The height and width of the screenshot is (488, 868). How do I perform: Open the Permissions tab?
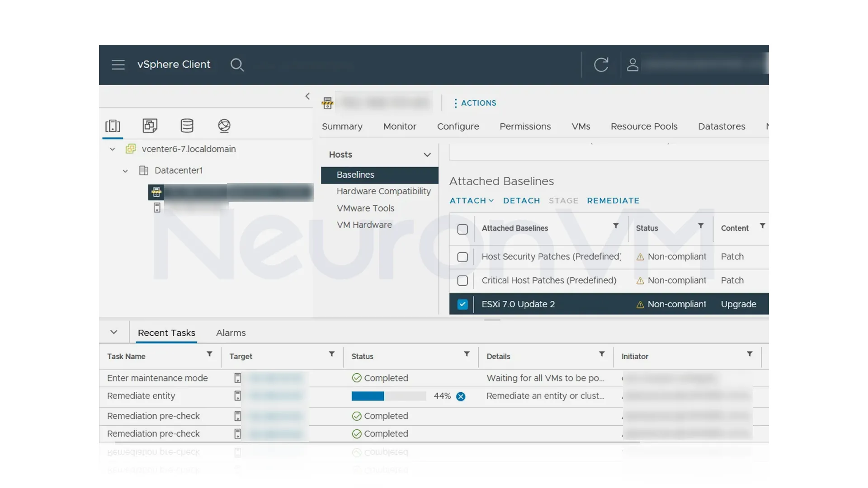(x=525, y=127)
